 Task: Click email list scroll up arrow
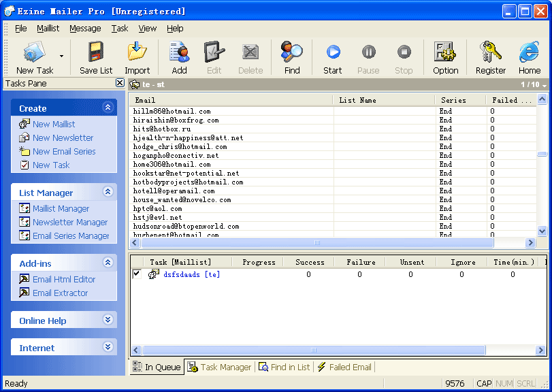coord(542,99)
